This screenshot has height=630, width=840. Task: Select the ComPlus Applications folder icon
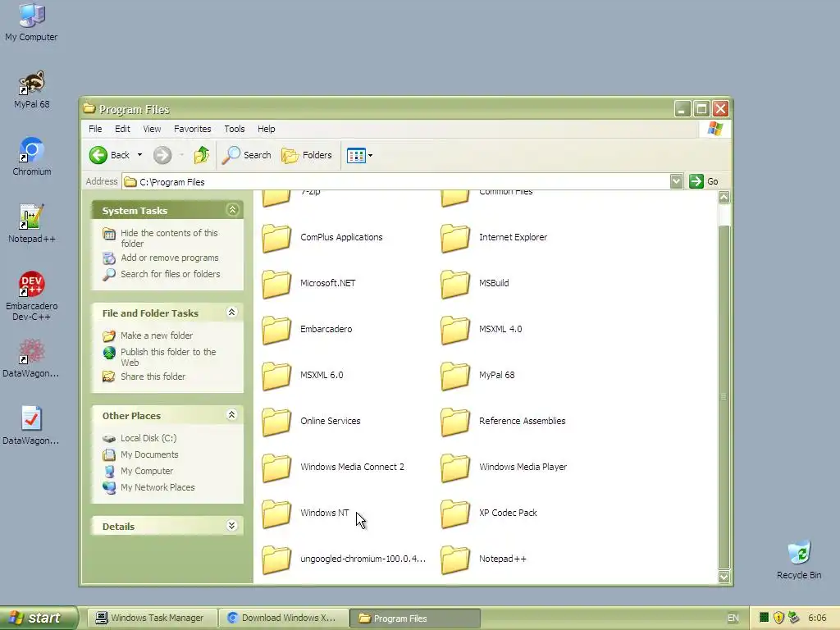(276, 238)
